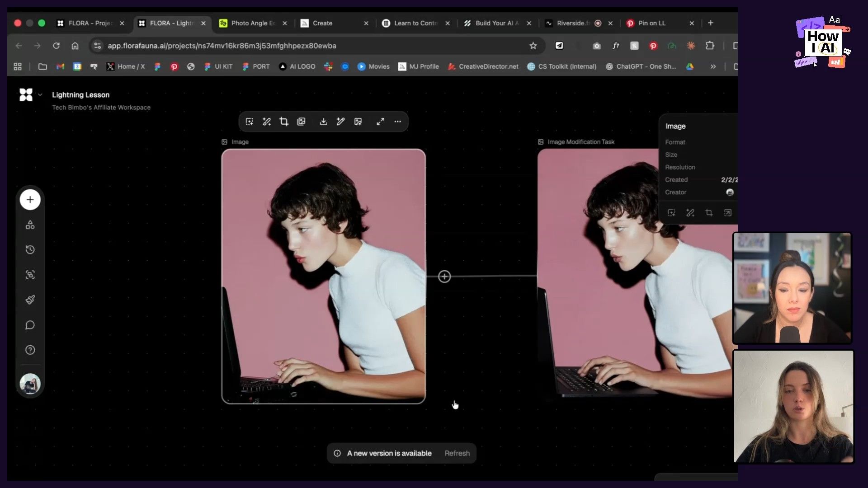Open the shapes/assets icon in left sidebar
Screen dimensions: 868x488
pyautogui.click(x=30, y=225)
